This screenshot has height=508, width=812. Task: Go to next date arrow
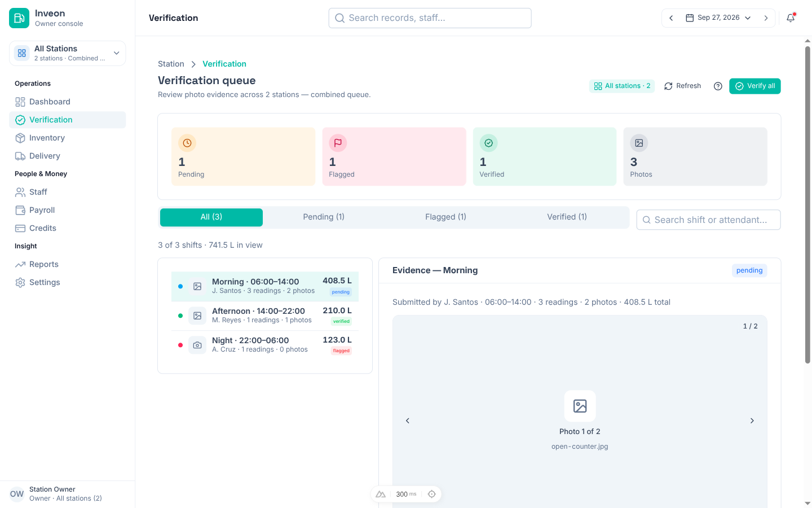(766, 18)
